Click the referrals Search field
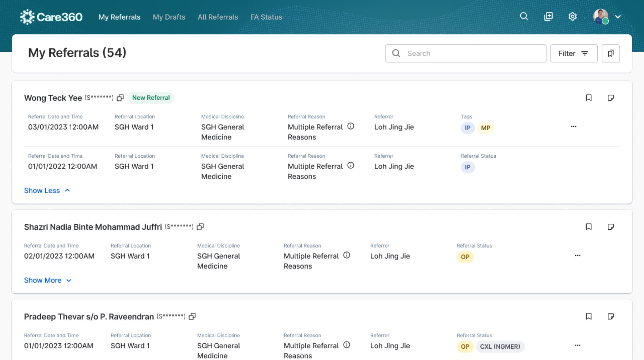Screen dimensions: 644x360 [466, 53]
